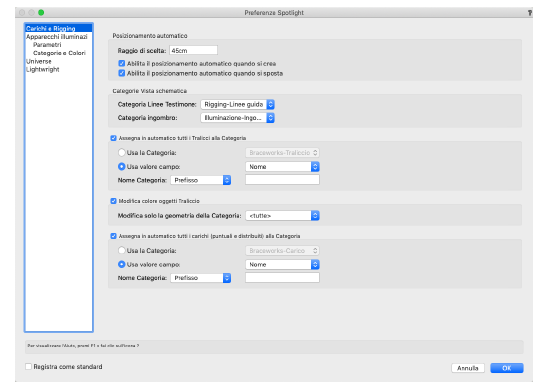This screenshot has height=388, width=550.
Task: Open the Parametri preferences pane
Action: pyautogui.click(x=47, y=45)
